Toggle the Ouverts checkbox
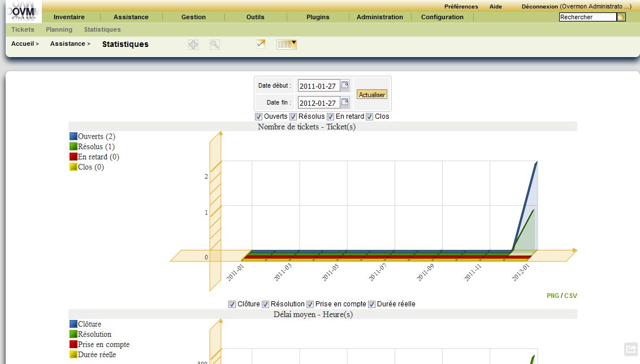The height and width of the screenshot is (364, 640). coord(258,116)
